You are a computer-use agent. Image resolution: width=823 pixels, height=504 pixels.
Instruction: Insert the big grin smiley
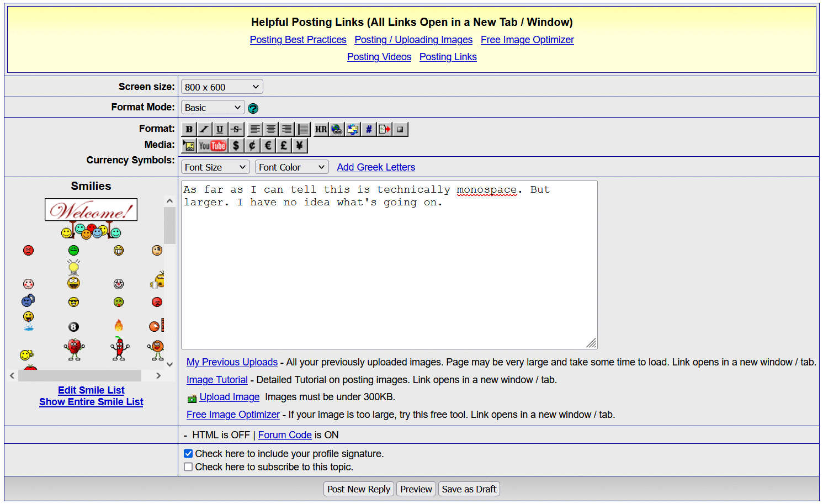pyautogui.click(x=119, y=251)
